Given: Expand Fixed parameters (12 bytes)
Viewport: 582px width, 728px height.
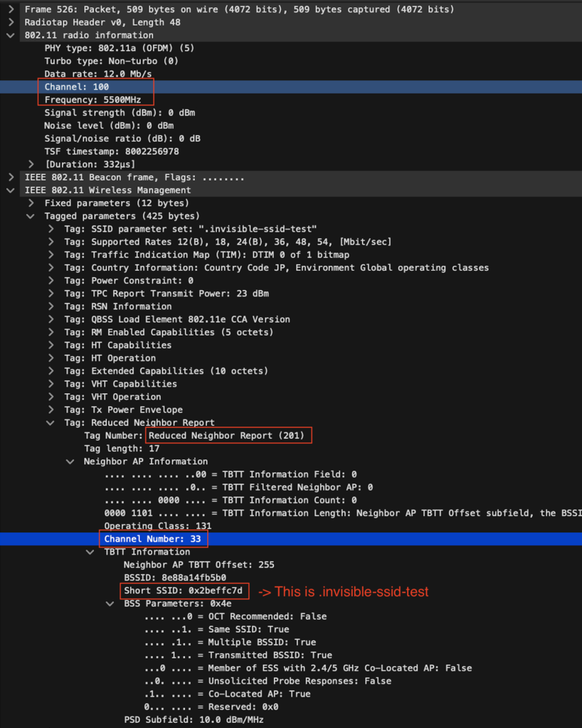Looking at the screenshot, I should click(31, 203).
